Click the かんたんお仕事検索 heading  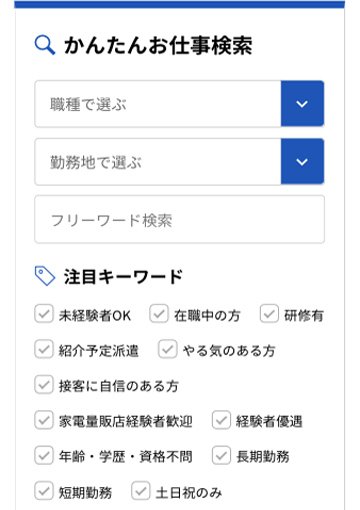158,45
